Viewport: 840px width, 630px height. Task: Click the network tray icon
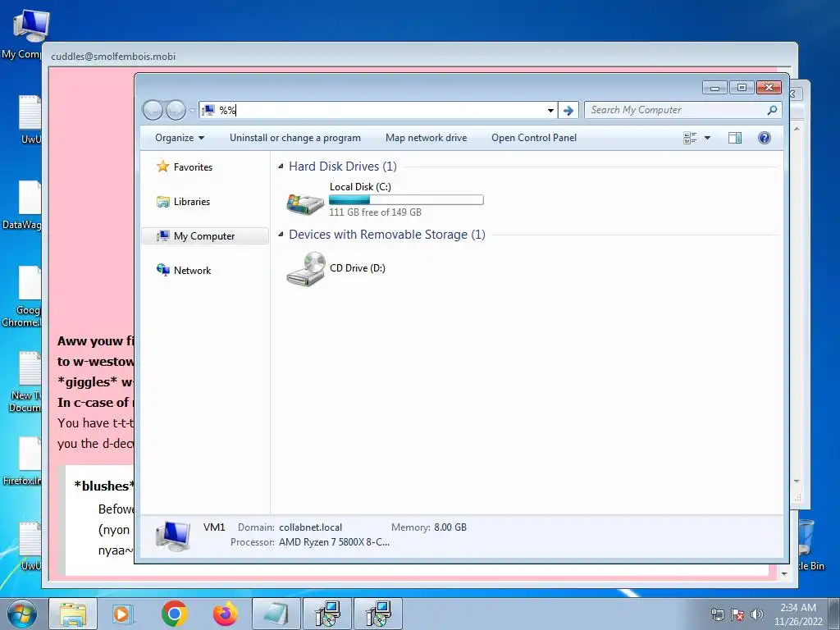coord(717,614)
